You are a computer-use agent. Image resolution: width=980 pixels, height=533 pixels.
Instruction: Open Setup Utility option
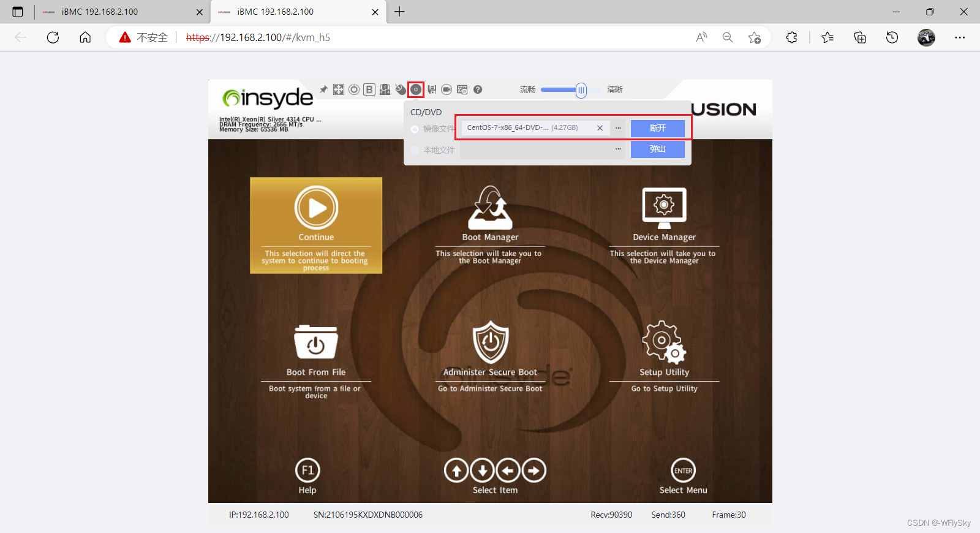pos(664,357)
